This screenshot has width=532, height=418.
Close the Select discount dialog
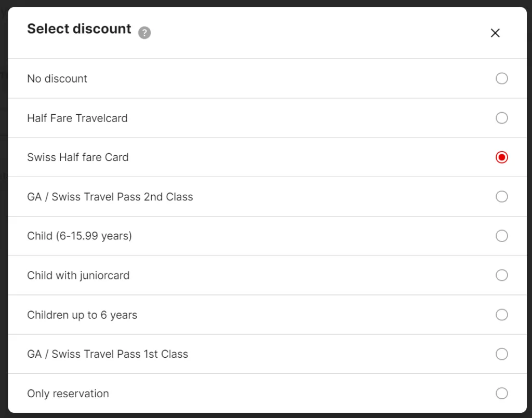coord(495,33)
